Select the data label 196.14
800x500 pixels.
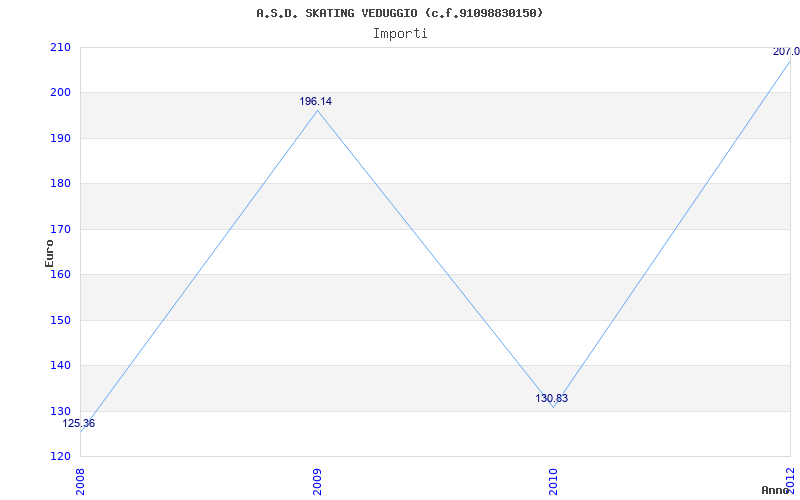pyautogui.click(x=315, y=102)
